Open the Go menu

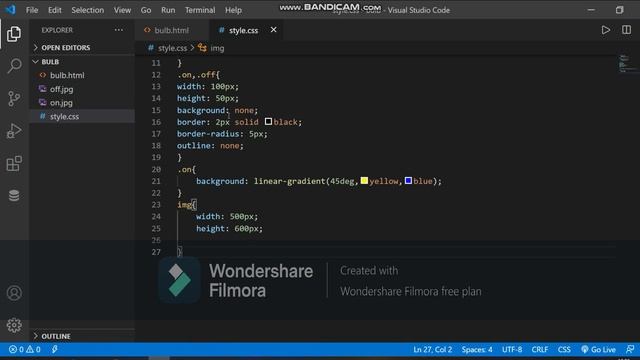pos(146,10)
